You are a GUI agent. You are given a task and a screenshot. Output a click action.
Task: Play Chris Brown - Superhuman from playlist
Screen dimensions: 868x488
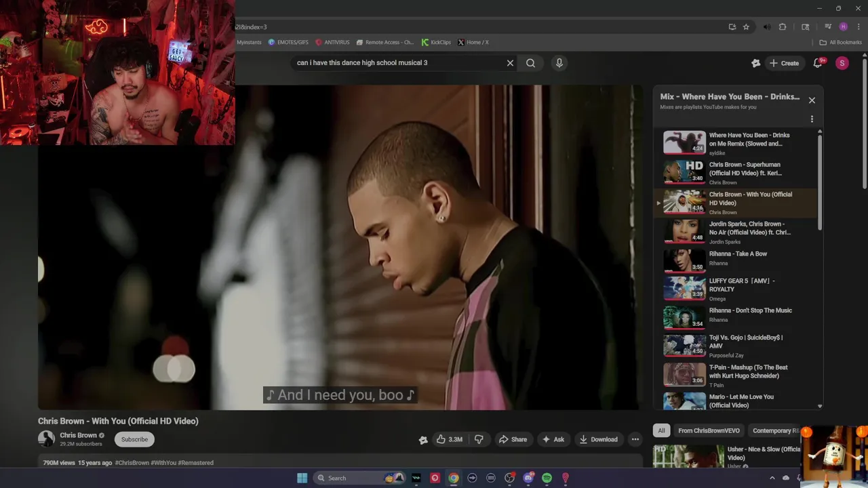(736, 173)
